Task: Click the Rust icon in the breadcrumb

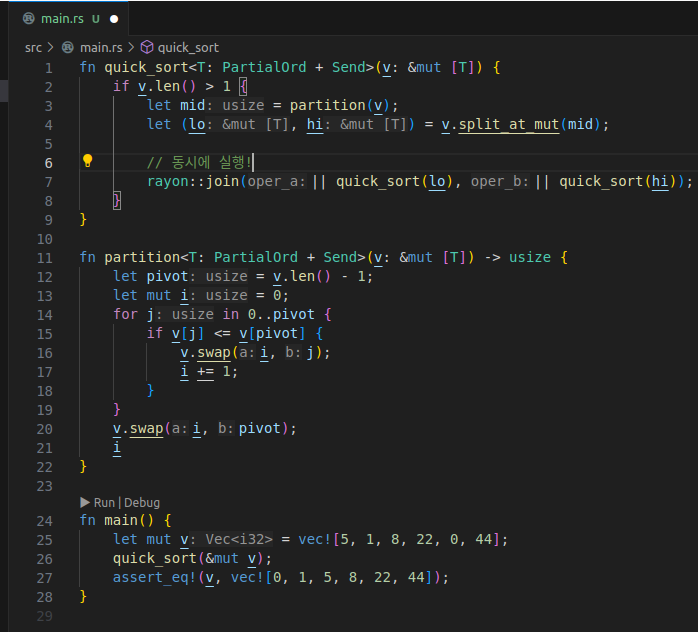Action: (68, 47)
